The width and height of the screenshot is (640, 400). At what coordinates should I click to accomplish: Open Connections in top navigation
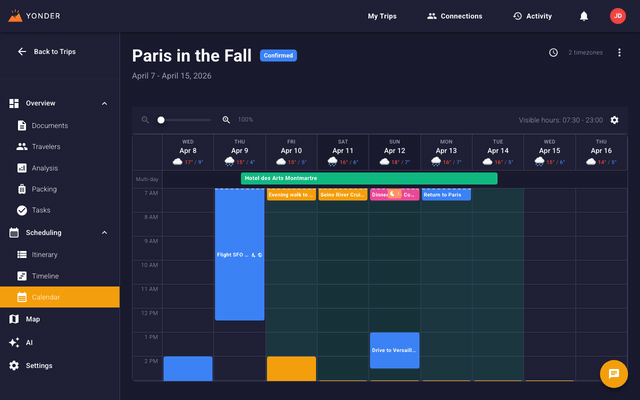tap(454, 16)
